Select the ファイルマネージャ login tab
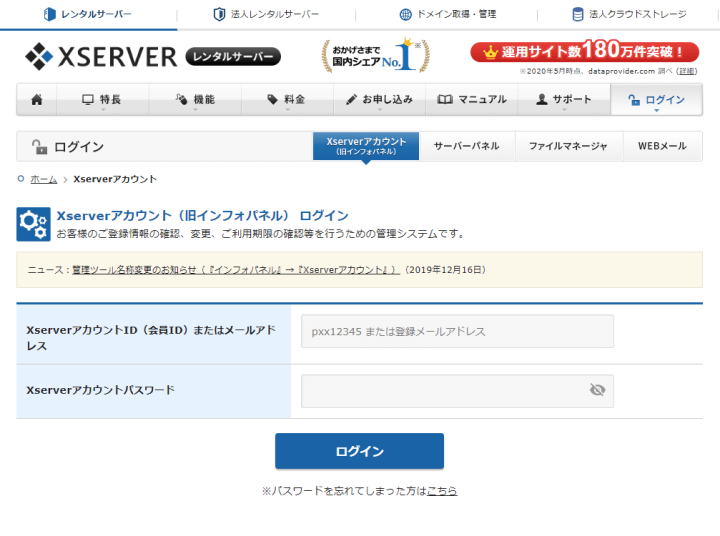 (568, 146)
